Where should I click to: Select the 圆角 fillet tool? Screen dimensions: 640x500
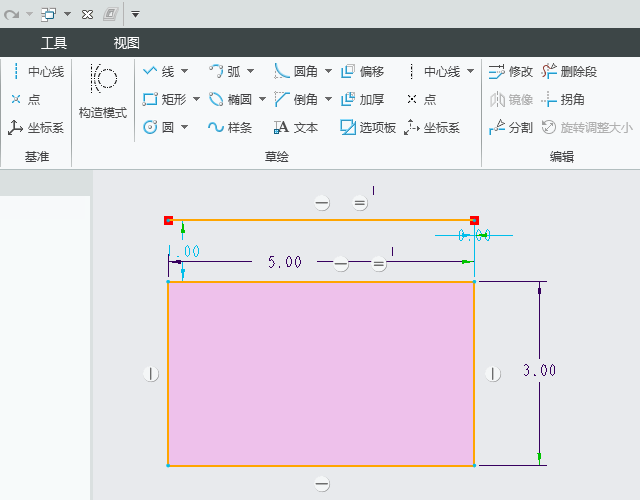[296, 71]
